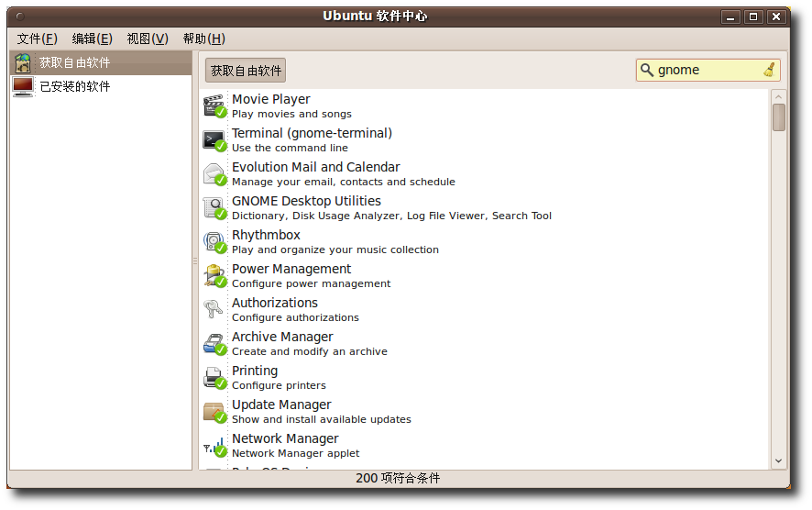This screenshot has height=510, width=812.
Task: Select the "Authorizations" title
Action: tap(274, 303)
